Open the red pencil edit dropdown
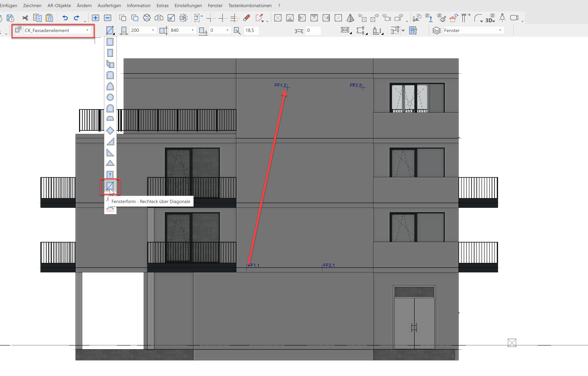The image size is (588, 376). (x=263, y=21)
